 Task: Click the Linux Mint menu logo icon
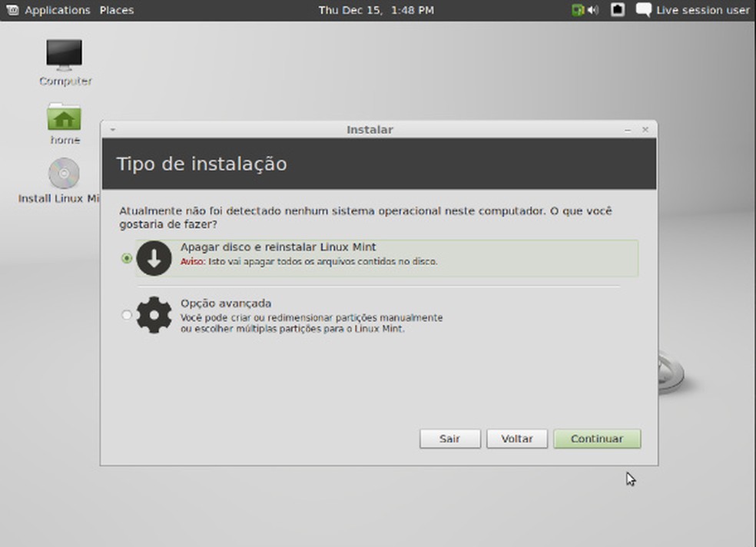coord(12,10)
